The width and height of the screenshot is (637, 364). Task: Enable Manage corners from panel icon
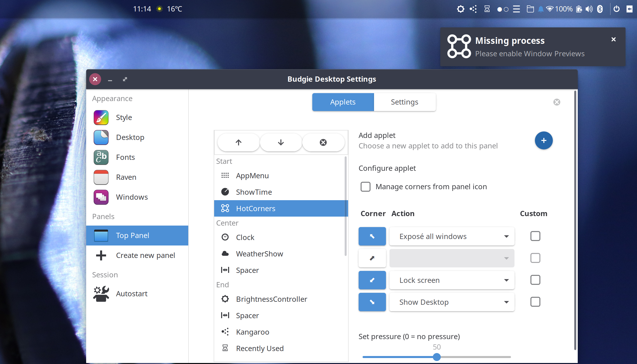pos(365,186)
